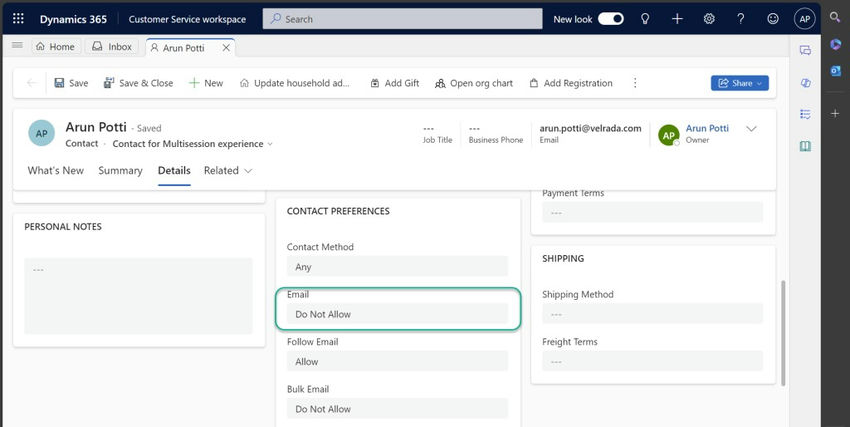Click the arun.potti@velrada.com email in header
Image resolution: width=850 pixels, height=427 pixels.
590,128
